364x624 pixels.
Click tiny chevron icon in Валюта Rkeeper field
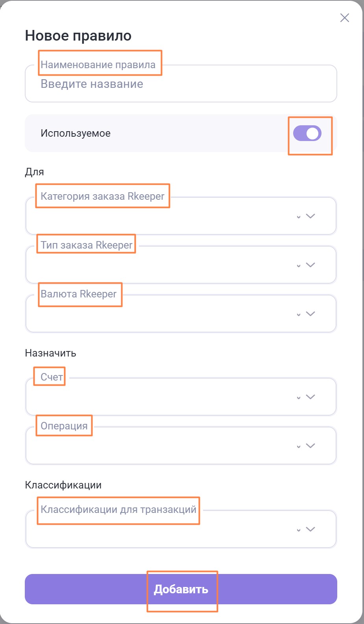coord(299,315)
